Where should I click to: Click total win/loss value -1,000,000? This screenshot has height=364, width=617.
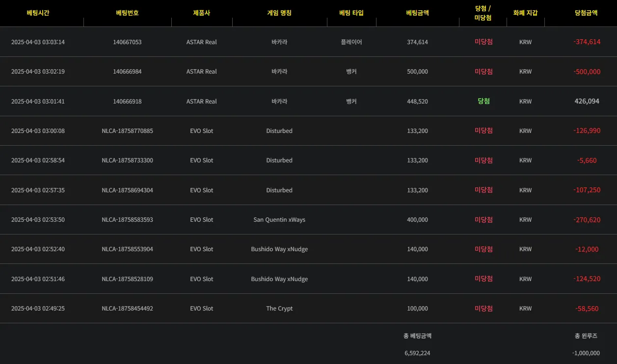point(586,353)
